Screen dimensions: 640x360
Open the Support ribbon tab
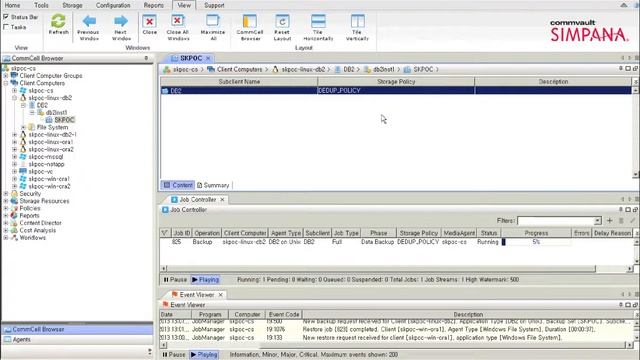point(214,5)
